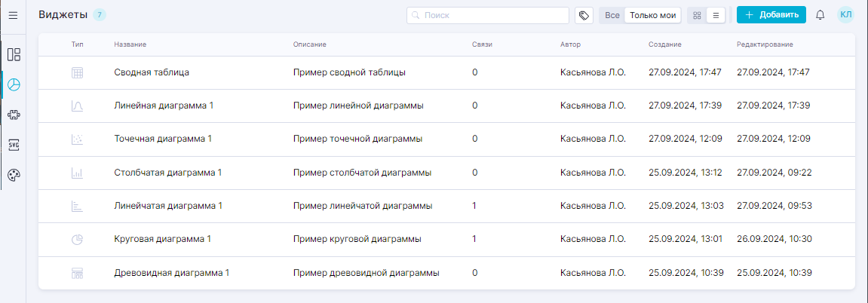Switch the filter to "Только мои"

(x=653, y=15)
